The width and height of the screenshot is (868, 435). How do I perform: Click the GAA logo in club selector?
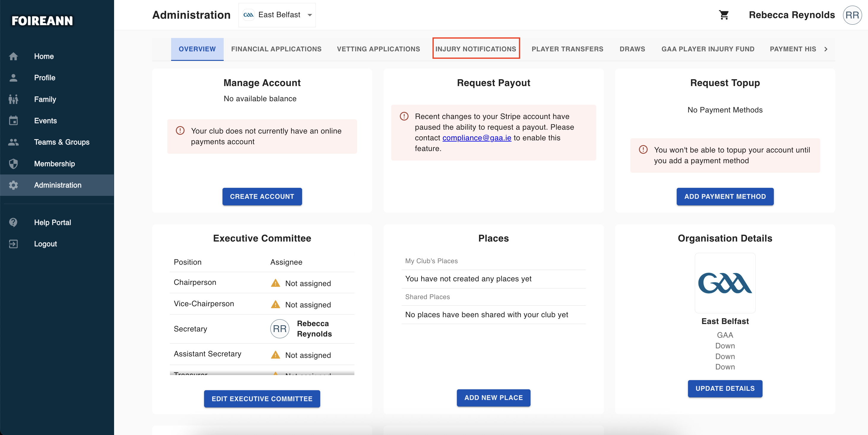pos(248,15)
